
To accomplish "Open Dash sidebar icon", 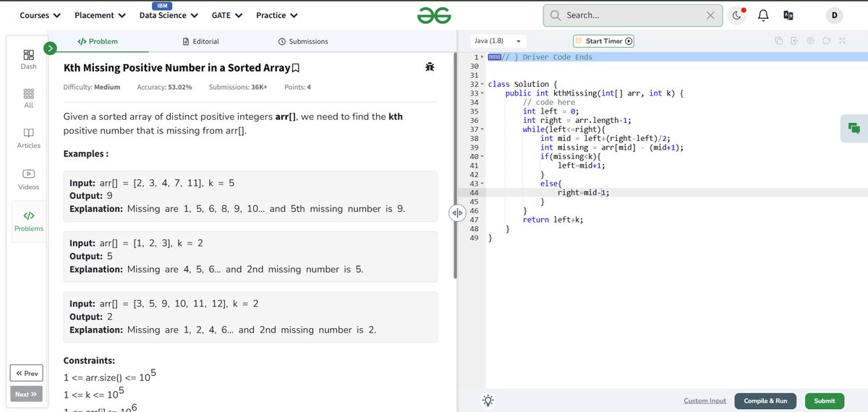I will point(28,59).
